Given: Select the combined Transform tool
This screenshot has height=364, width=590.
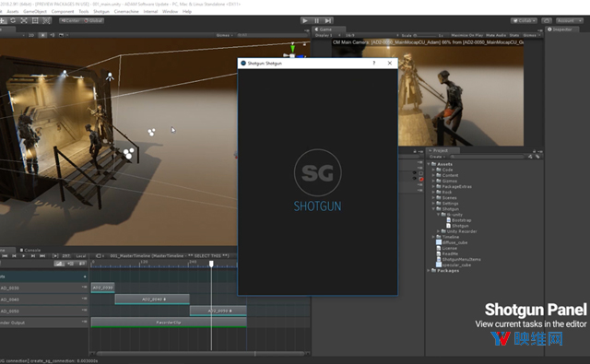Looking at the screenshot, I should [46, 20].
